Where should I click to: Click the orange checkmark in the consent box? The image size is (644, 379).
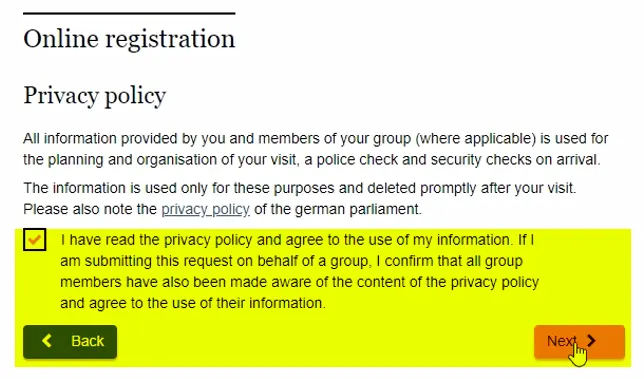[34, 239]
